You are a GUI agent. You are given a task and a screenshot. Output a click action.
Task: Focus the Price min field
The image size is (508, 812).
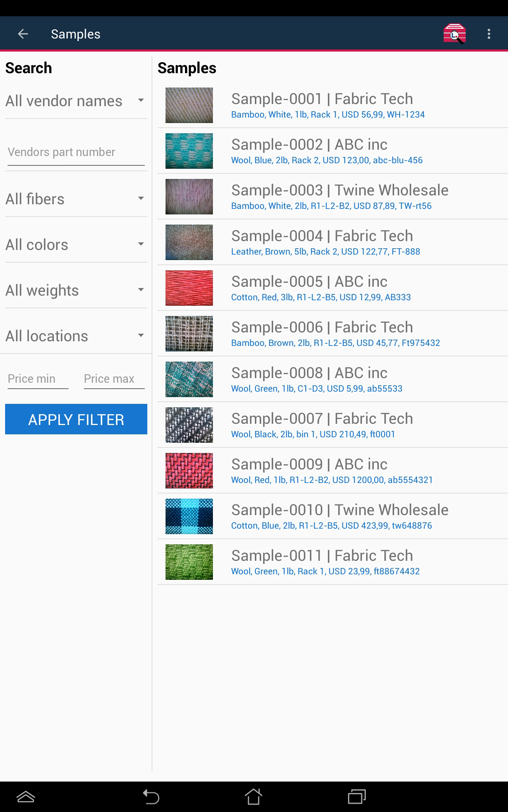pyautogui.click(x=38, y=379)
